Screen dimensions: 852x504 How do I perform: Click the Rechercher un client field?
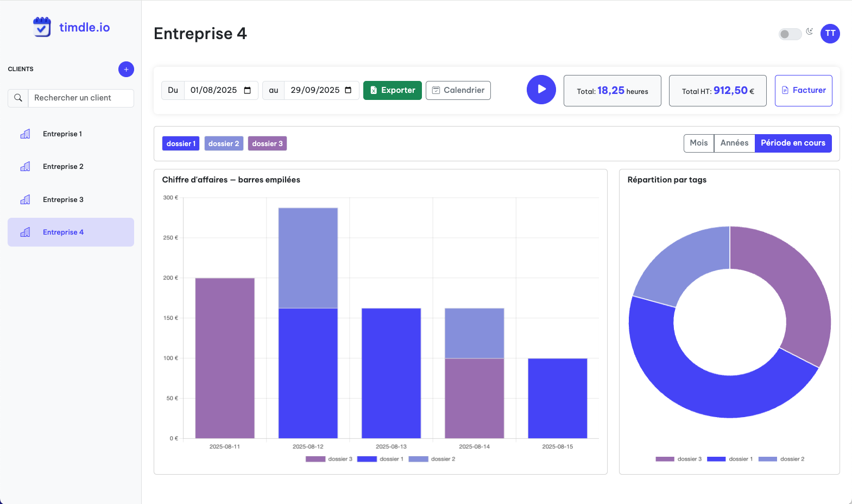click(x=80, y=98)
